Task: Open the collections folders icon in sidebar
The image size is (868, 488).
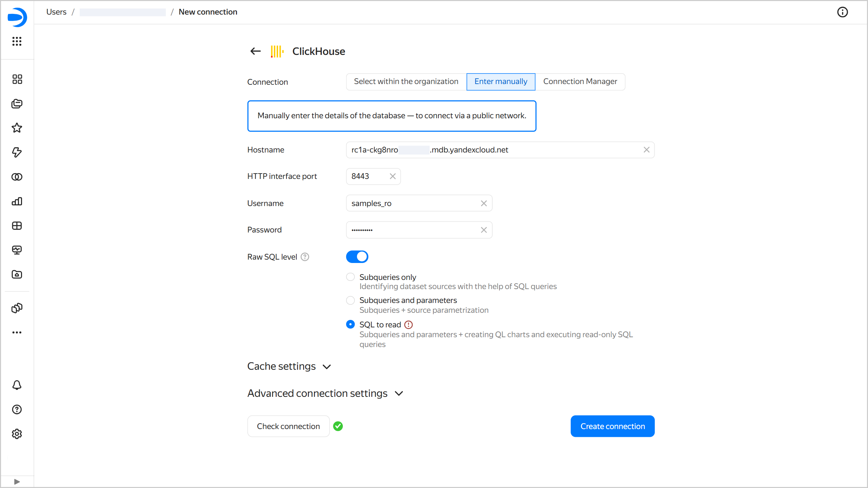Action: point(17,104)
